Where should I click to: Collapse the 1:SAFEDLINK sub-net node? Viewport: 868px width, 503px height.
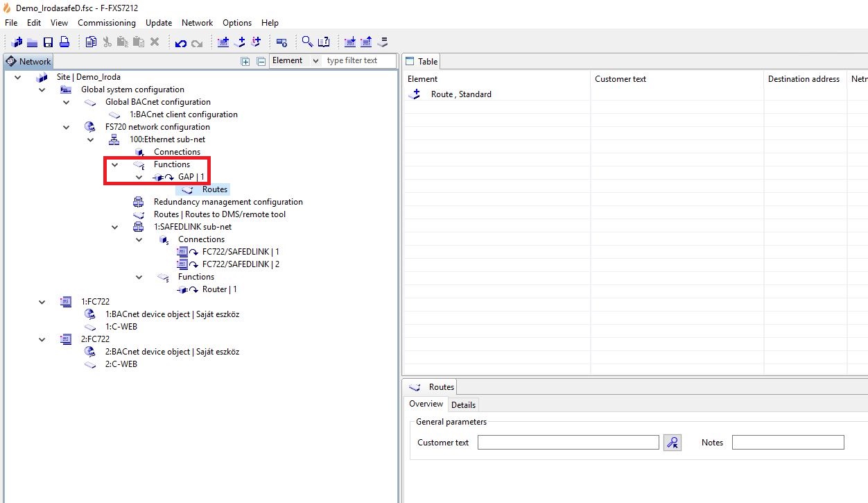(115, 227)
